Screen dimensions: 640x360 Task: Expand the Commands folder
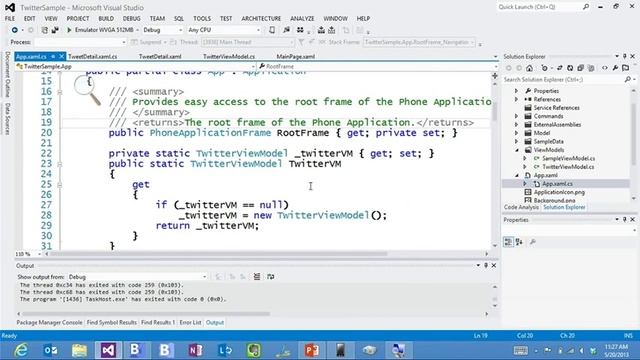point(516,116)
